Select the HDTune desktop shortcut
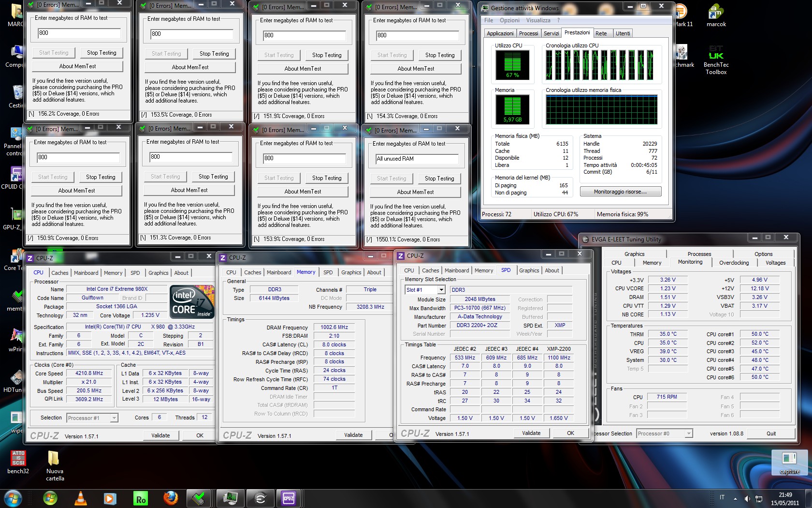This screenshot has width=812, height=508. point(14,381)
